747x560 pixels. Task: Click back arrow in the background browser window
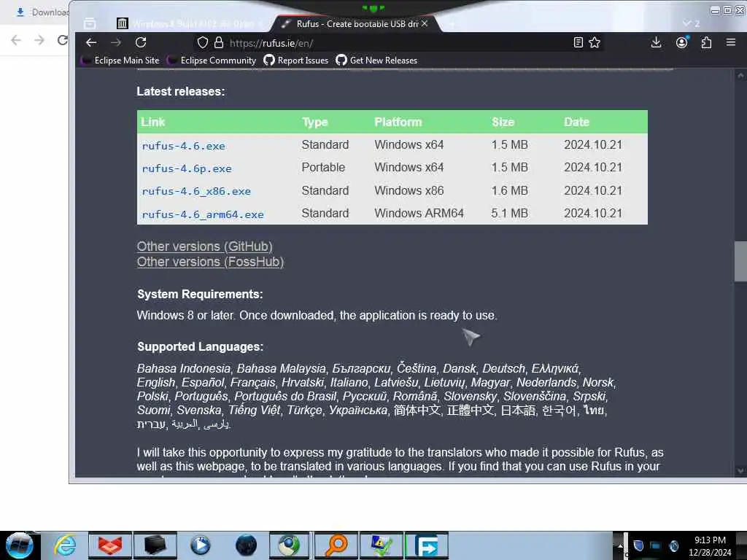[16, 41]
